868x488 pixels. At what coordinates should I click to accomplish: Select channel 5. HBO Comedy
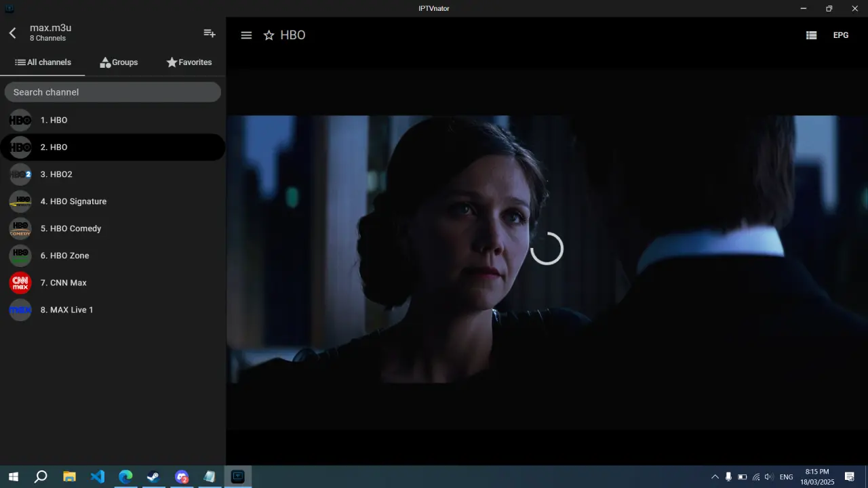pos(113,228)
